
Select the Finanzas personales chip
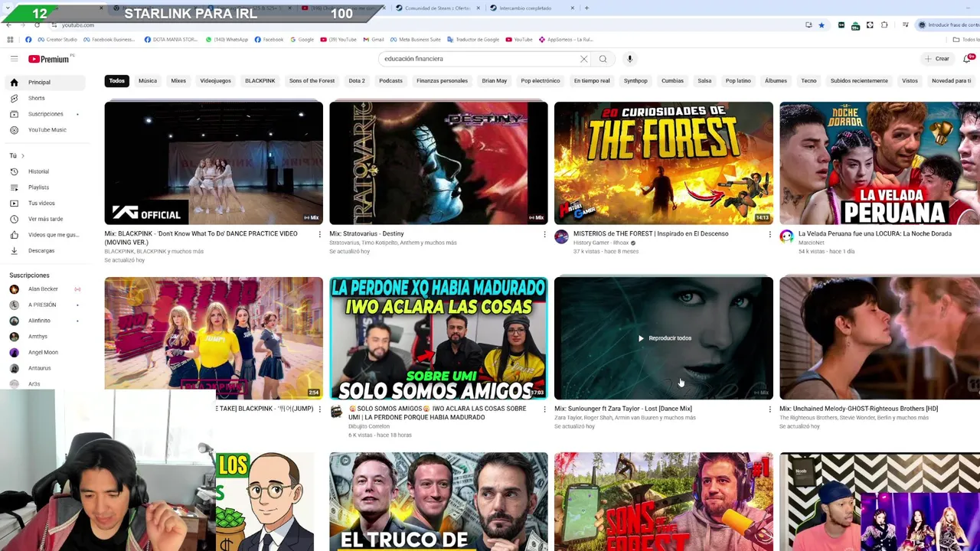click(x=442, y=80)
